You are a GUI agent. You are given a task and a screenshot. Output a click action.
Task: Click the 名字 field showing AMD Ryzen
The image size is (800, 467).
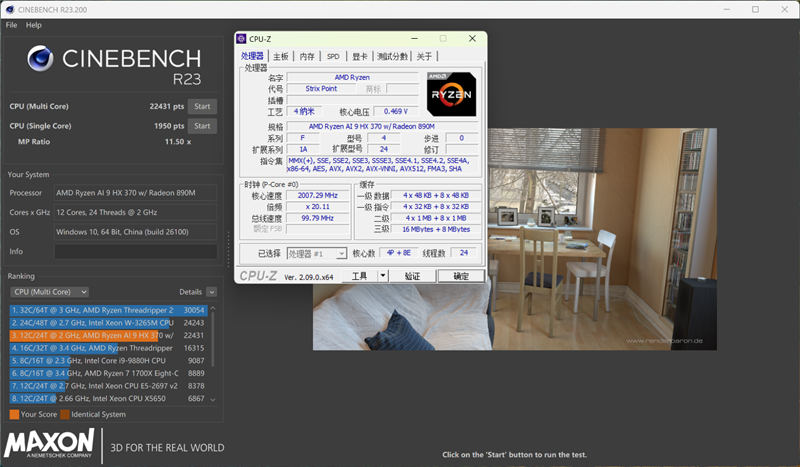click(352, 78)
